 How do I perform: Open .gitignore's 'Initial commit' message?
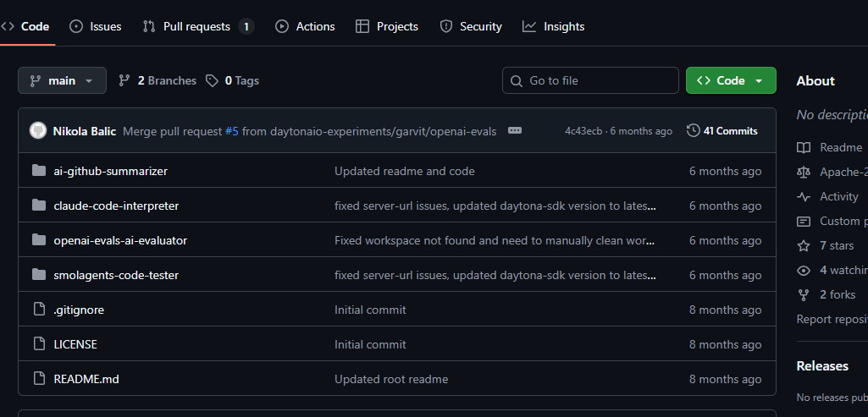coord(370,310)
